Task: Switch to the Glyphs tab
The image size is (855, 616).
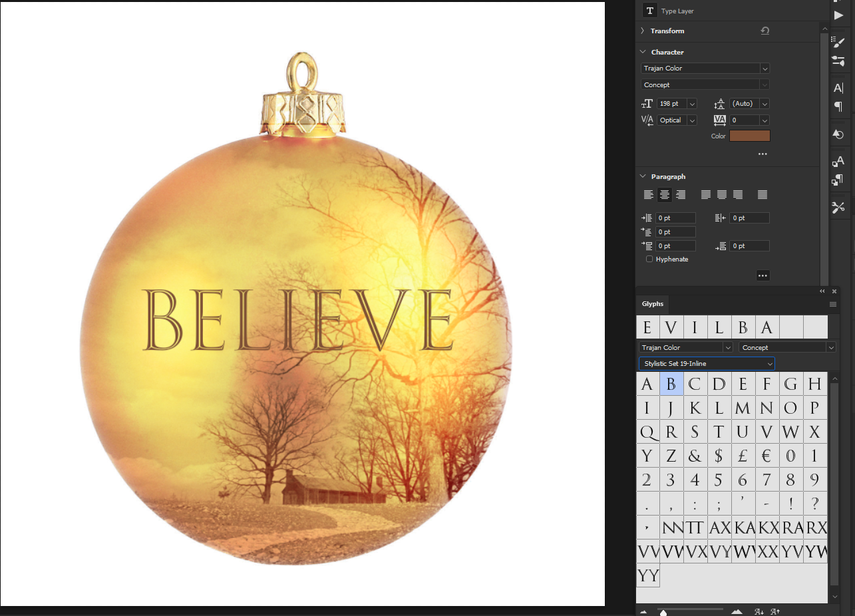Action: [652, 304]
